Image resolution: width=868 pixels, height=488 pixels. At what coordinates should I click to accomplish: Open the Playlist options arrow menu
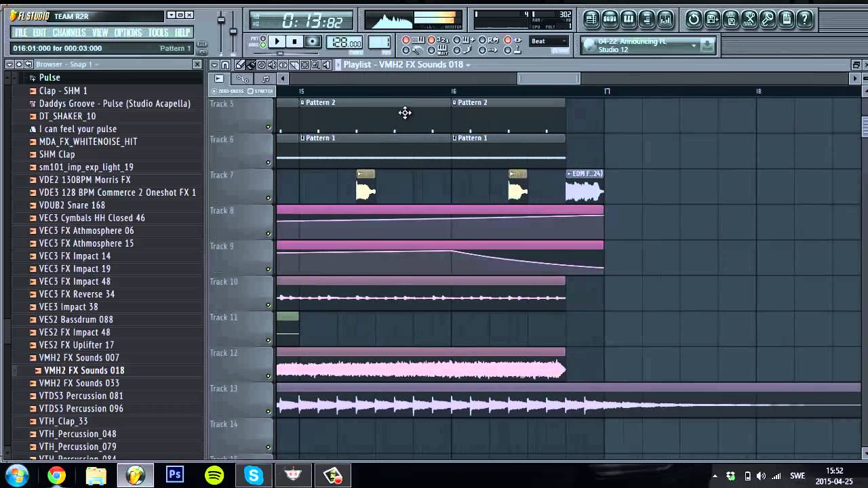(214, 65)
